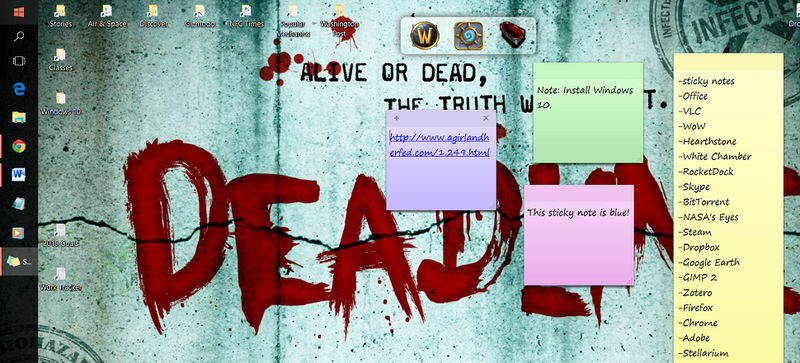Click the '-VLC' line in yellow note
Screen dimensions: 800x363
(689, 111)
